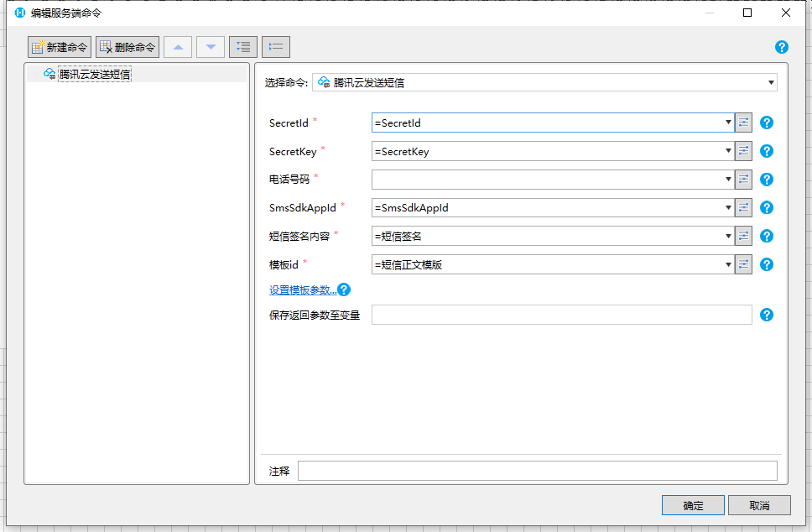
Task: Show help next to 设置模板参数
Action: pos(344,289)
